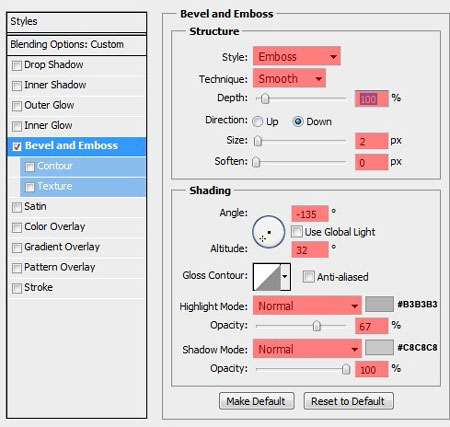Select the Styles header item
This screenshot has width=450, height=427.
click(77, 22)
